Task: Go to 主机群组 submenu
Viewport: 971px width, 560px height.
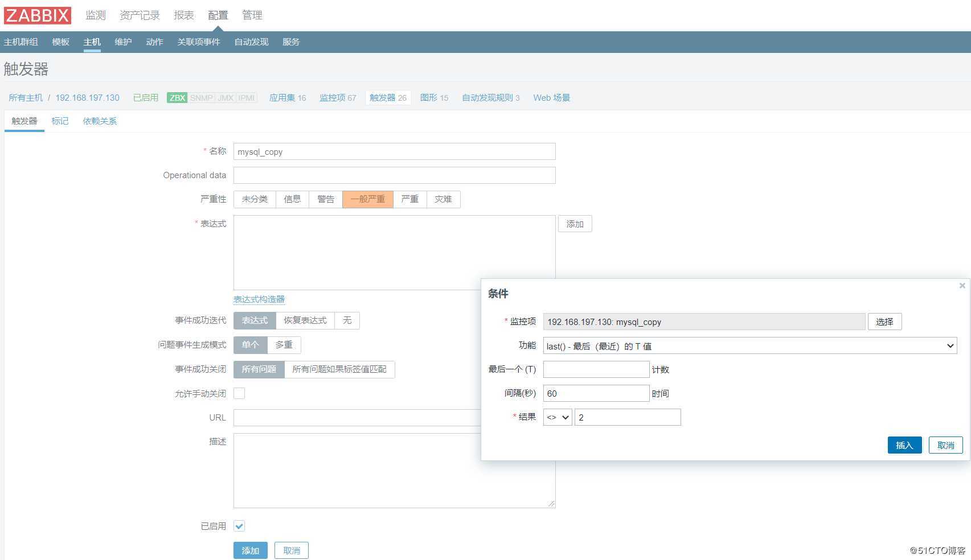Action: (x=21, y=42)
